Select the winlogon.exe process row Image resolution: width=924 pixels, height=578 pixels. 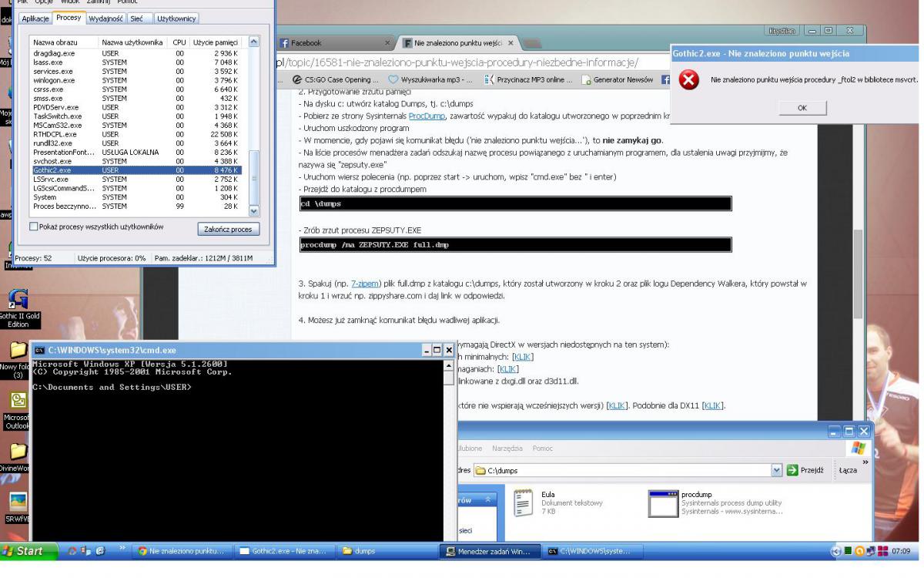tap(136, 80)
